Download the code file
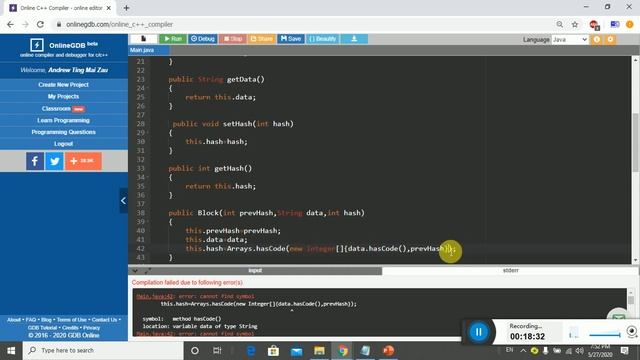This screenshot has height=360, width=640. [x=354, y=39]
